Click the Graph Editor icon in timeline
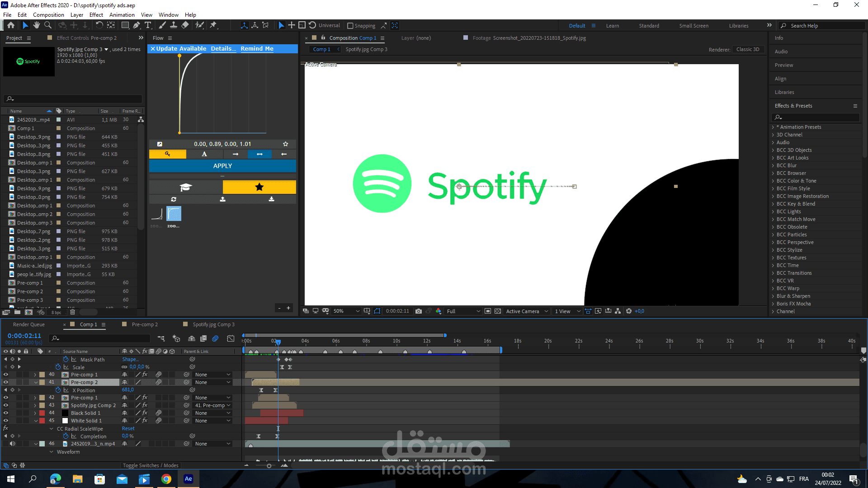 click(231, 338)
